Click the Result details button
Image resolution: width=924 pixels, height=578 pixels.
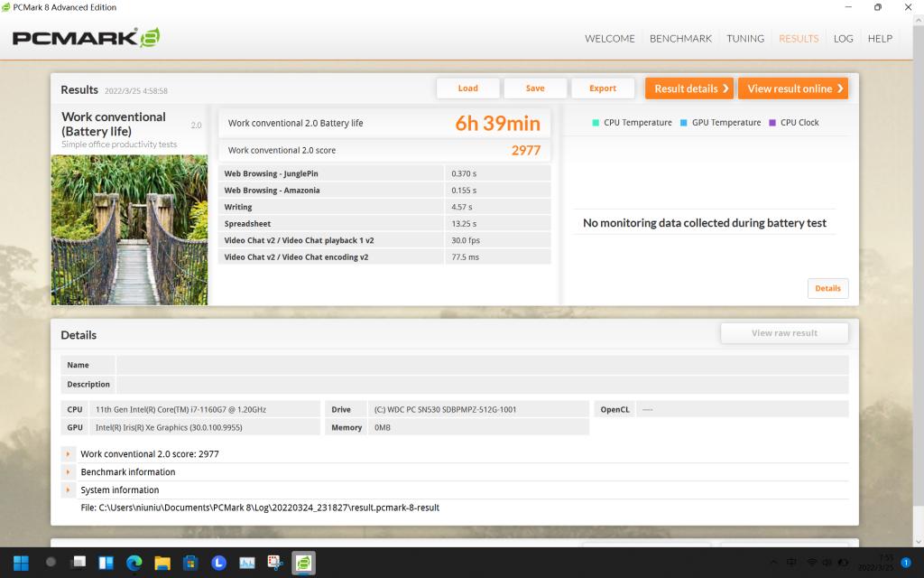click(688, 89)
